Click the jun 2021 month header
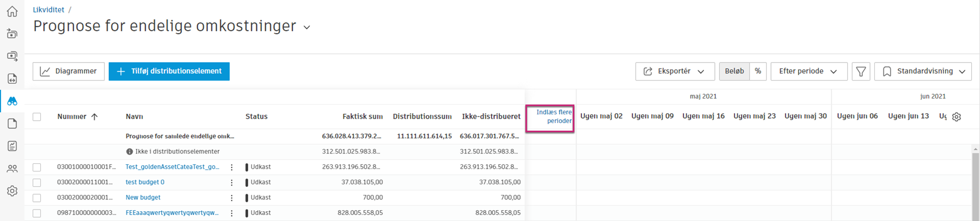The image size is (980, 221). pos(933,96)
